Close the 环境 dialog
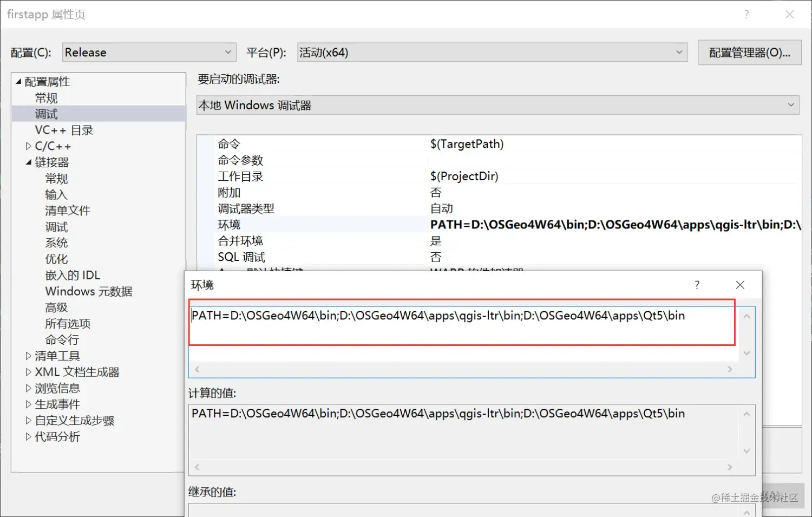 click(740, 285)
